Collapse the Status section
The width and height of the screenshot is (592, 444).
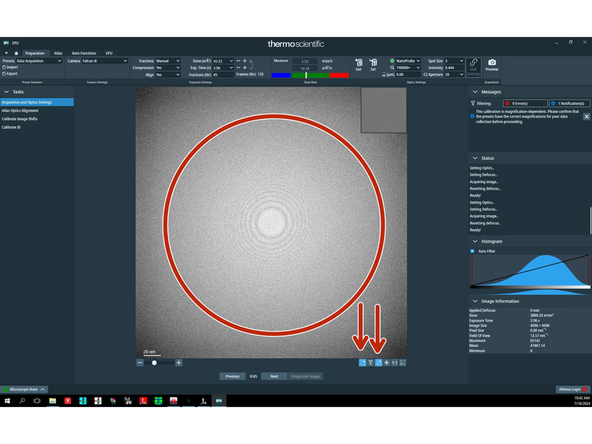(475, 158)
